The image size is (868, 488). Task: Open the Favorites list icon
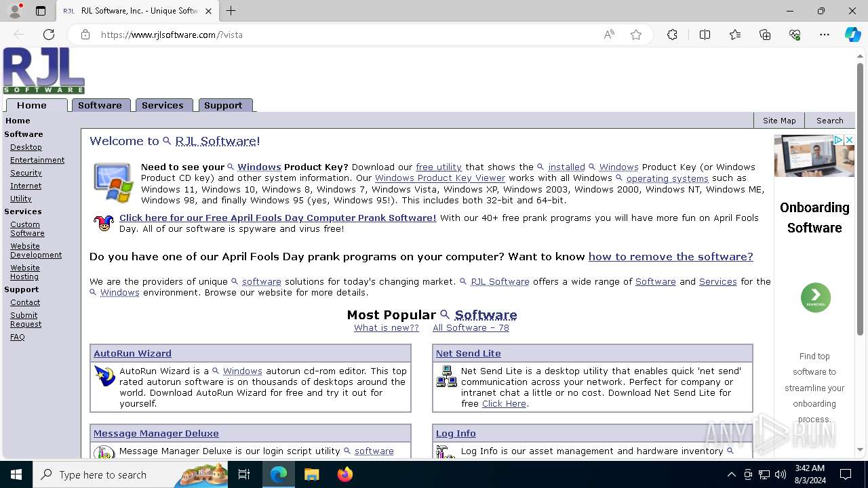(x=735, y=35)
